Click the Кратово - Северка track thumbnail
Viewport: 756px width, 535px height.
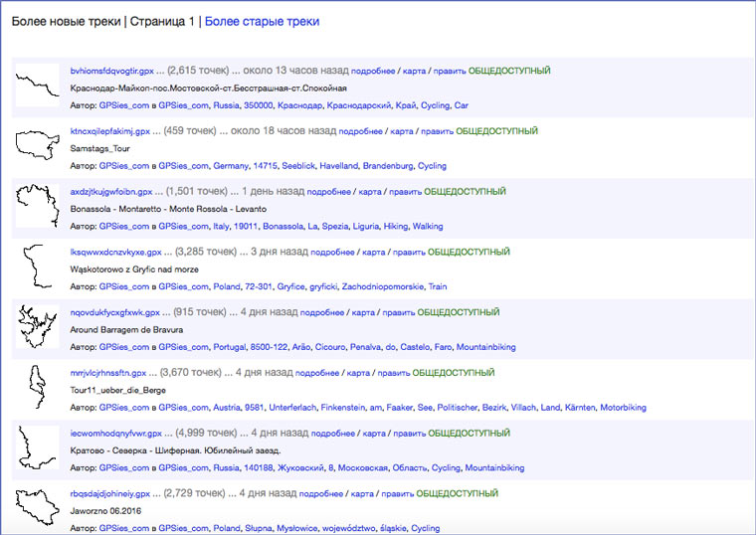point(37,447)
